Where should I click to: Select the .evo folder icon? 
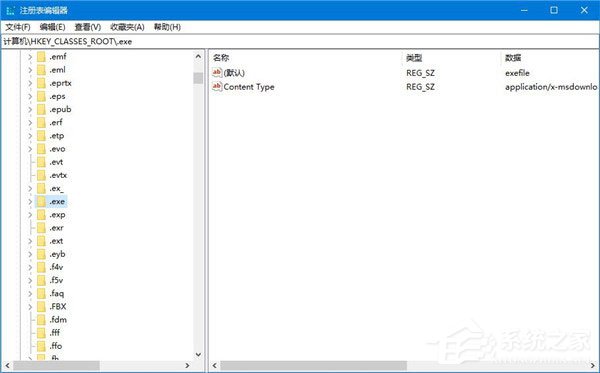coord(41,149)
